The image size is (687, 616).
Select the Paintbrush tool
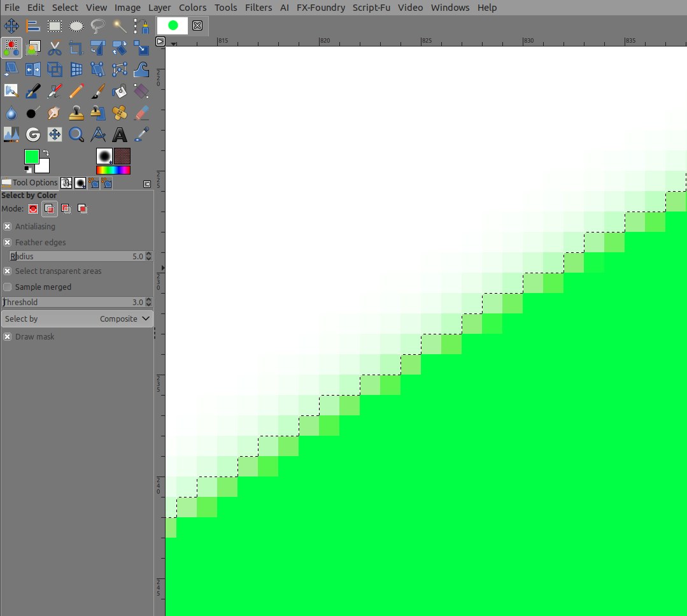tap(97, 91)
